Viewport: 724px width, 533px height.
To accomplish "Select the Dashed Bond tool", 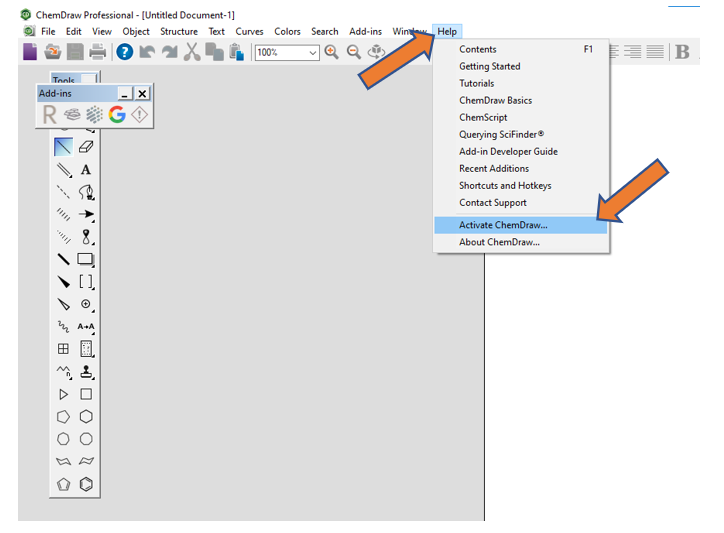I will [x=64, y=192].
